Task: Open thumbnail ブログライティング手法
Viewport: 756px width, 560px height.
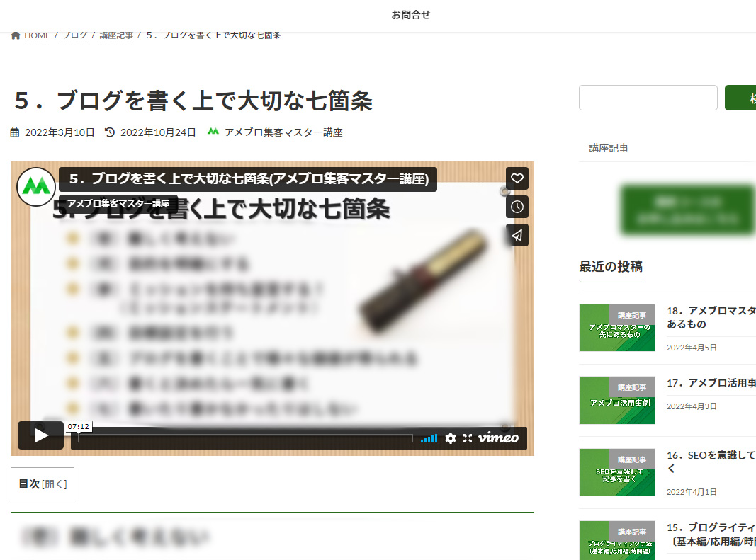Action: [x=617, y=540]
